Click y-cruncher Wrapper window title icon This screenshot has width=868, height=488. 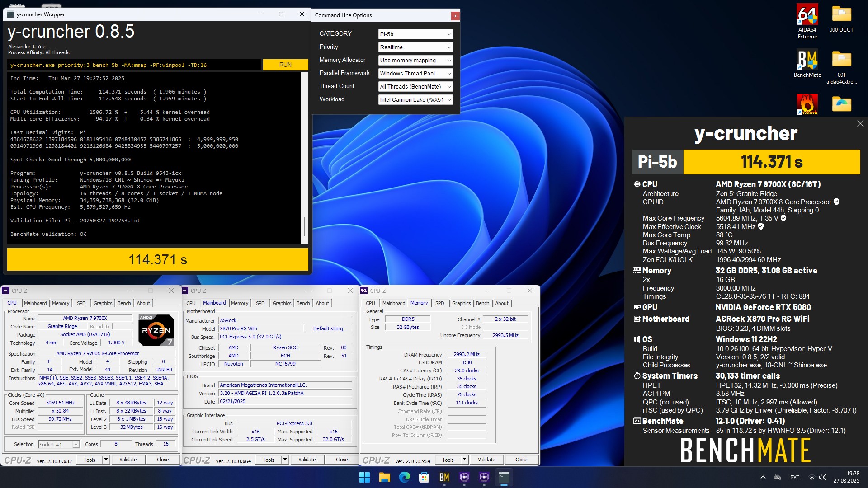(x=10, y=14)
